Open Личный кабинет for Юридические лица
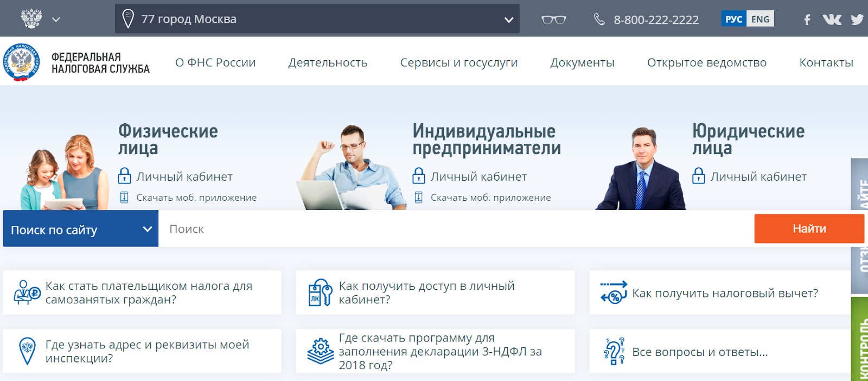868x381 pixels. click(x=758, y=176)
